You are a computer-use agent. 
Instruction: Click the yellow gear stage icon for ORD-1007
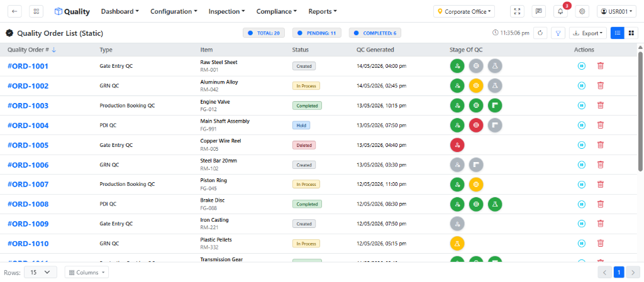[x=476, y=184]
